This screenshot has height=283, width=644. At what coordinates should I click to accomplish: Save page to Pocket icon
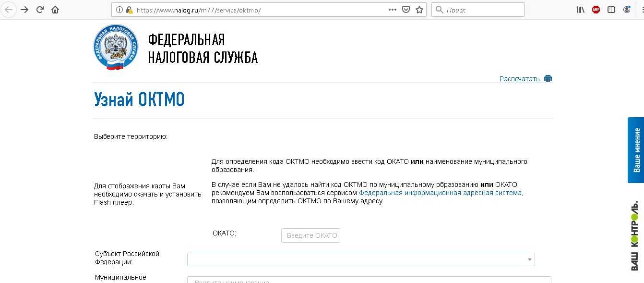406,10
